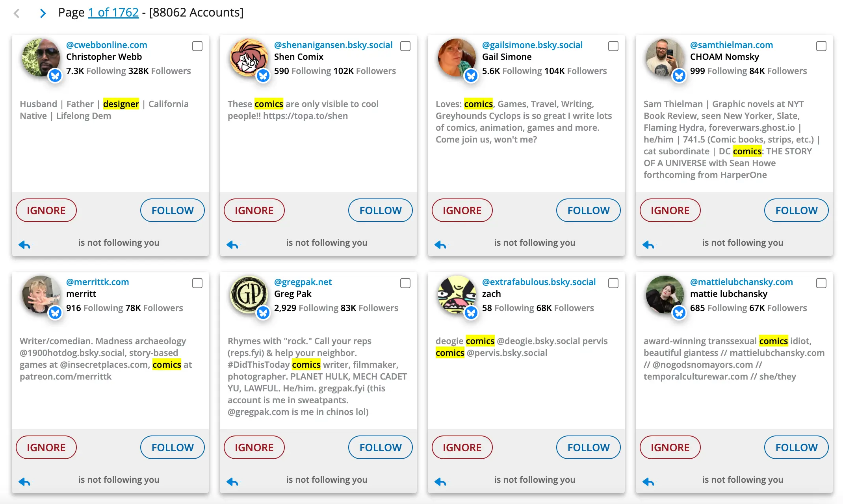Open @extrafabulous.bsky.social profile link

[538, 282]
